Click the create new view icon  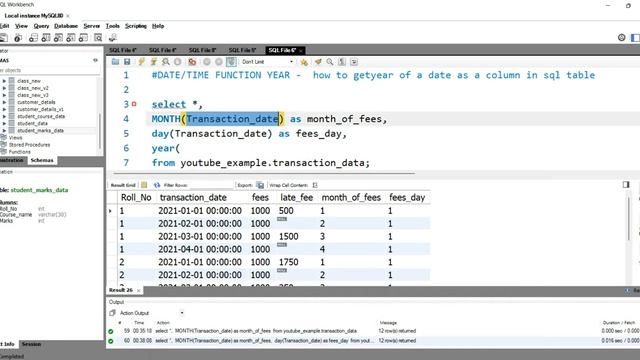[58, 38]
